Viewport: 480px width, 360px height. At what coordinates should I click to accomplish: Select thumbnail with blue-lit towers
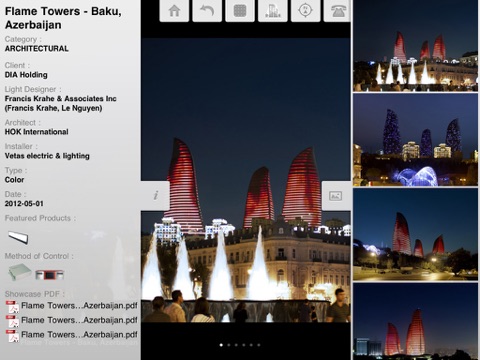coord(416,140)
